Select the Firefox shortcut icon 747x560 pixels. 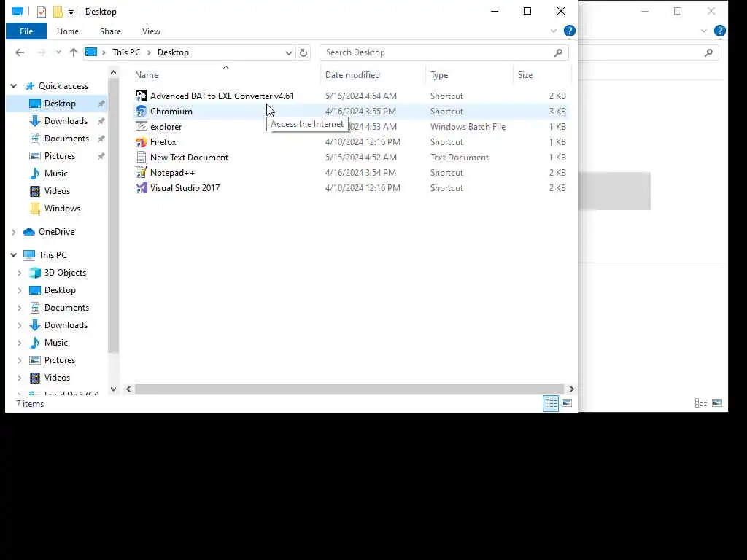141,142
